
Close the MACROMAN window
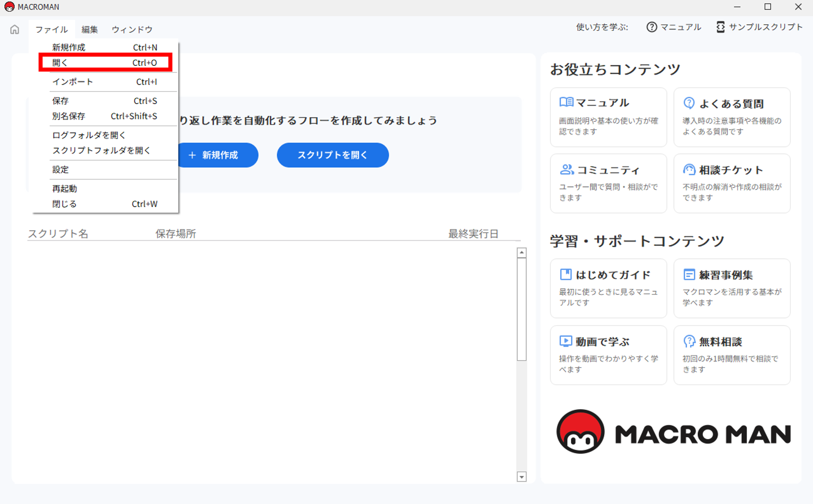(x=798, y=7)
